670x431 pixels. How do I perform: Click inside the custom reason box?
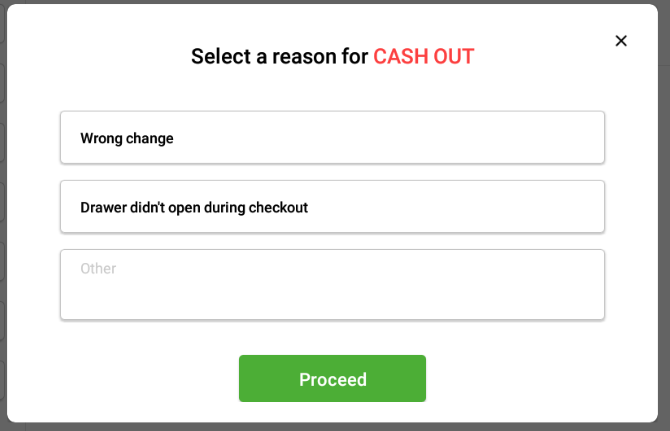(332, 285)
